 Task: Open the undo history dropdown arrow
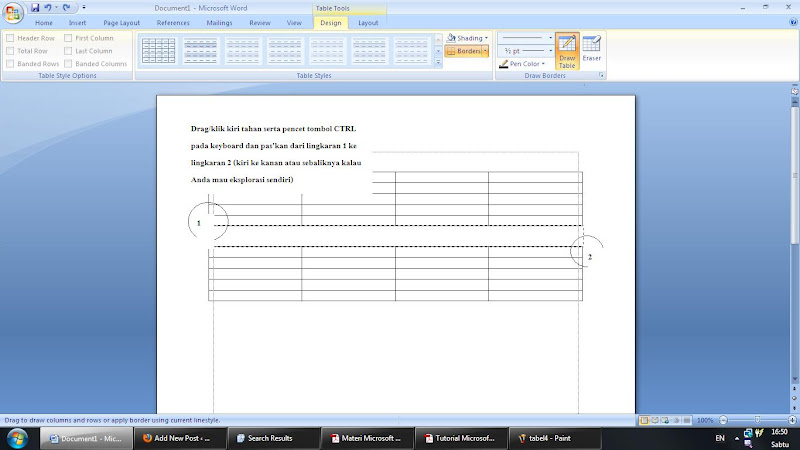(56, 8)
